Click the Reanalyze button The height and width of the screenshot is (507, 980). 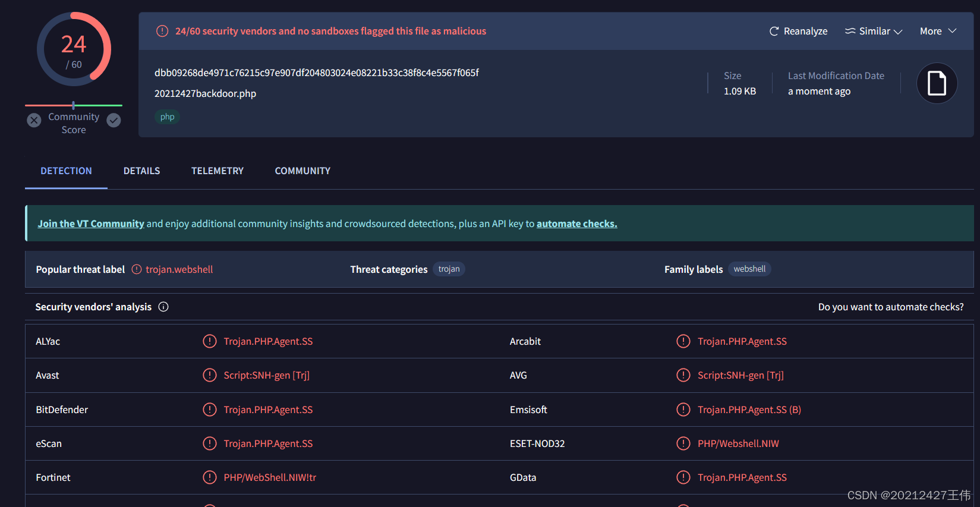click(x=798, y=31)
